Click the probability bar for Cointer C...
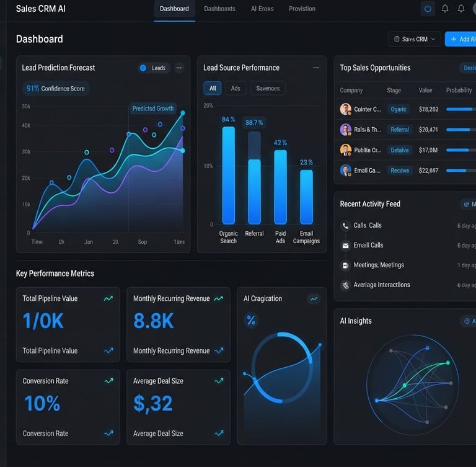Image resolution: width=476 pixels, height=467 pixels. [x=461, y=109]
